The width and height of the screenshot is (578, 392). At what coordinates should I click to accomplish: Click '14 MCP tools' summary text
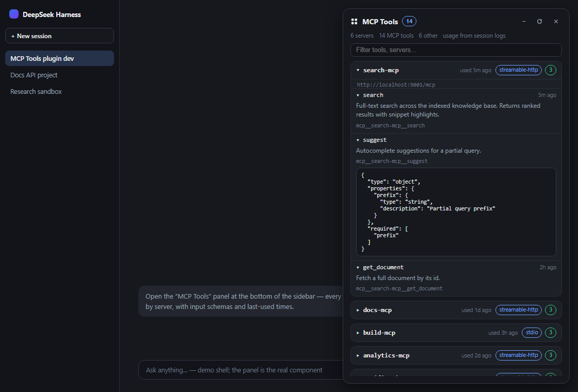coord(396,36)
